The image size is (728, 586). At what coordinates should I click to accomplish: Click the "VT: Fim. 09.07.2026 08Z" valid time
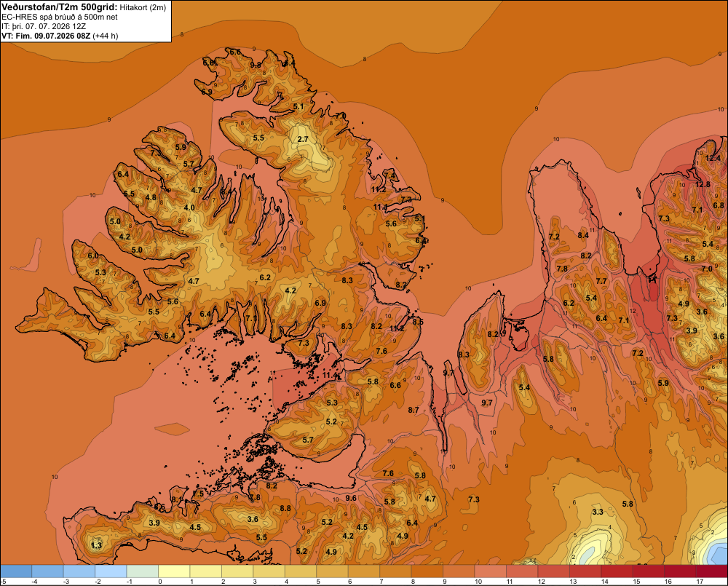pos(47,36)
